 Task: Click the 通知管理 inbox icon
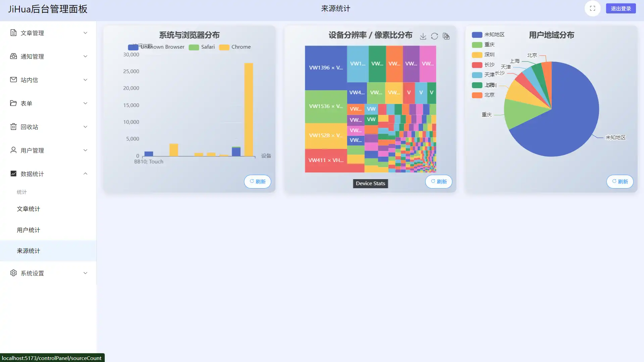(x=13, y=56)
